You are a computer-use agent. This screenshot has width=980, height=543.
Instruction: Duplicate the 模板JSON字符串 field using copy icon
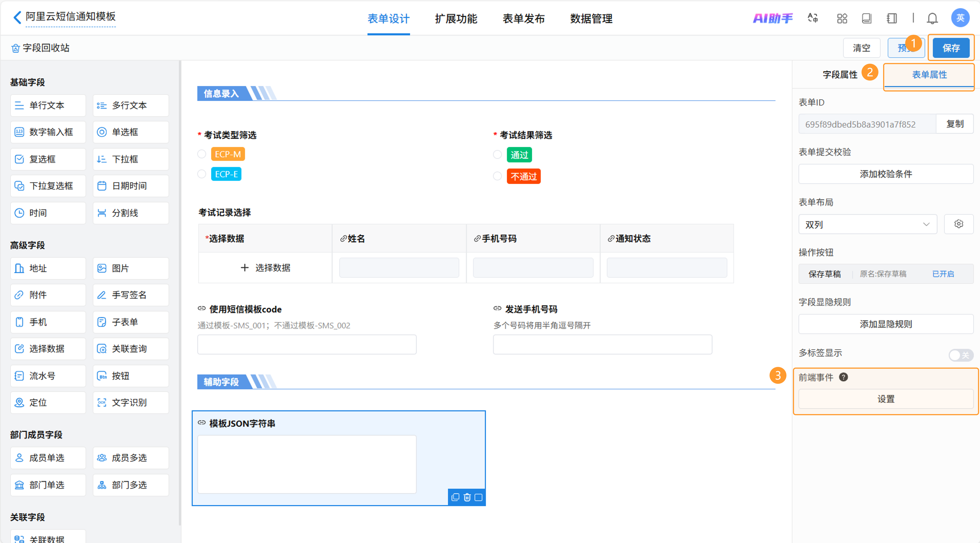[455, 497]
